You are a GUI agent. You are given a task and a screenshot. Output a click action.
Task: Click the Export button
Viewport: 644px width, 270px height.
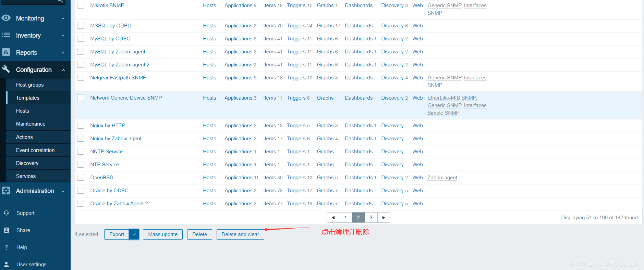pos(117,234)
